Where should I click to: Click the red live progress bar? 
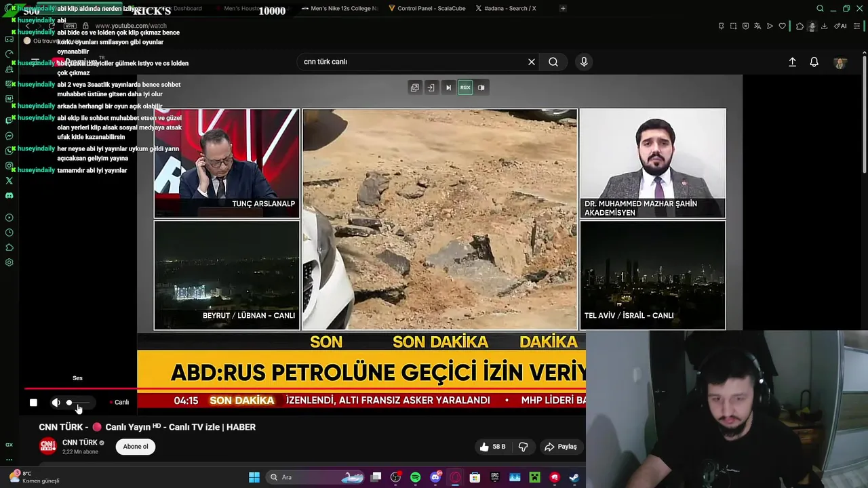pyautogui.click(x=305, y=389)
